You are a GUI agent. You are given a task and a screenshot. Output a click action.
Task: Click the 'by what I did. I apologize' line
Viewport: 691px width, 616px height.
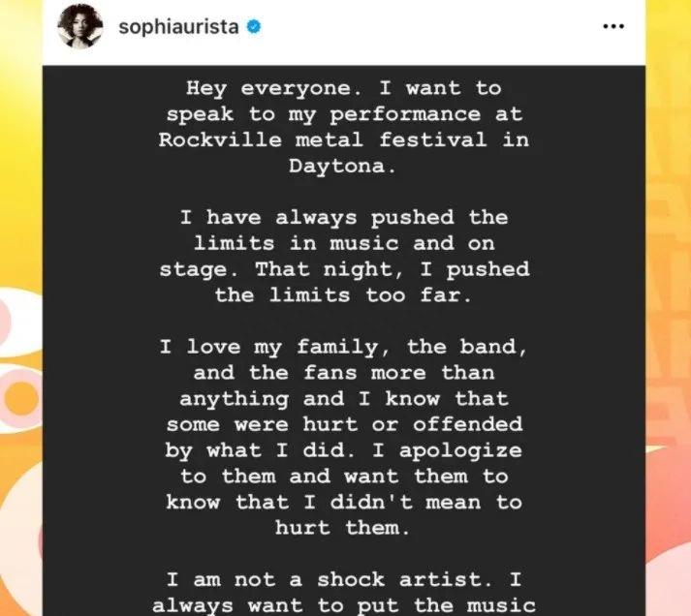344,451
